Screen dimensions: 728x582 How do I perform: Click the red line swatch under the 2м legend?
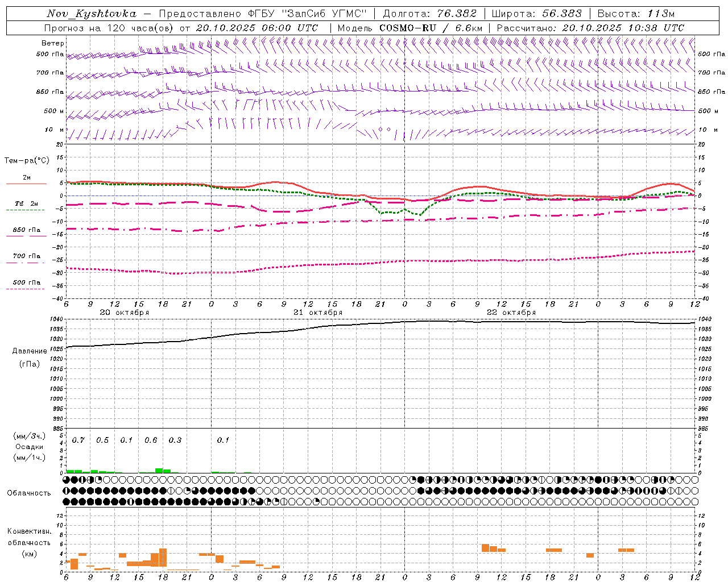point(26,184)
